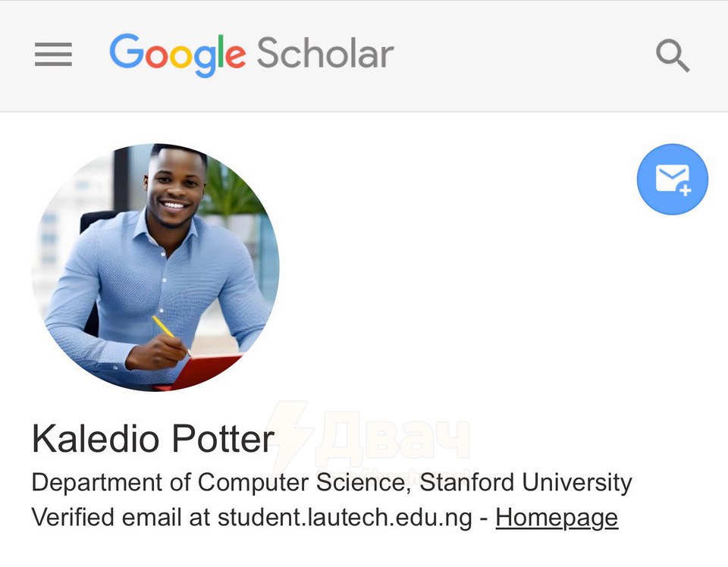Click the search magnifier icon

point(672,55)
